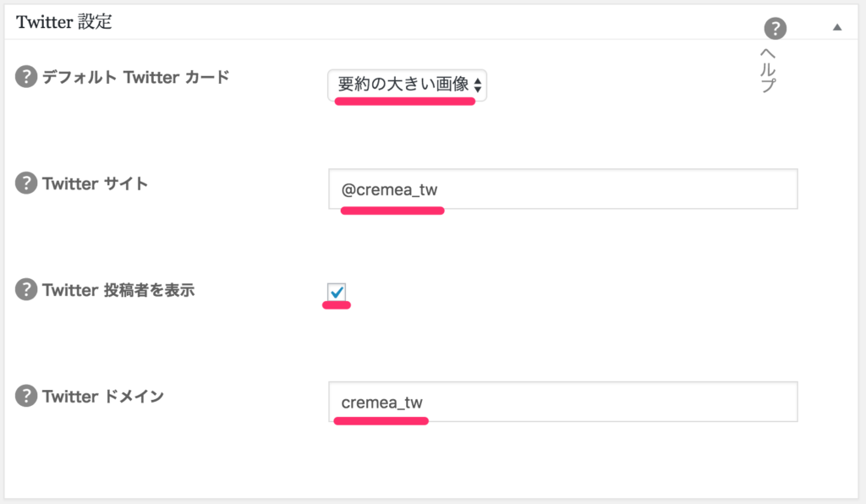Screen dimensions: 866x504
Task: Click the 要約の大きい画像 selected option text
Action: [x=403, y=84]
